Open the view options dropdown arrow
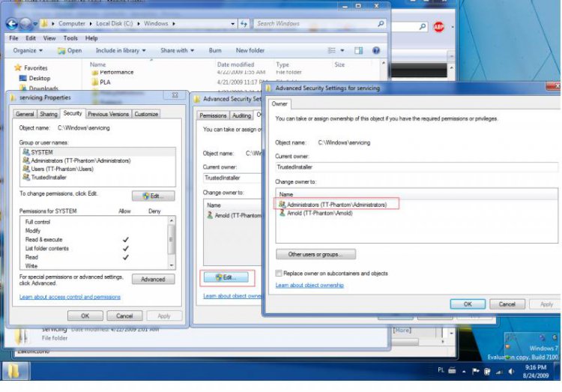The image size is (562, 392). coord(342,50)
